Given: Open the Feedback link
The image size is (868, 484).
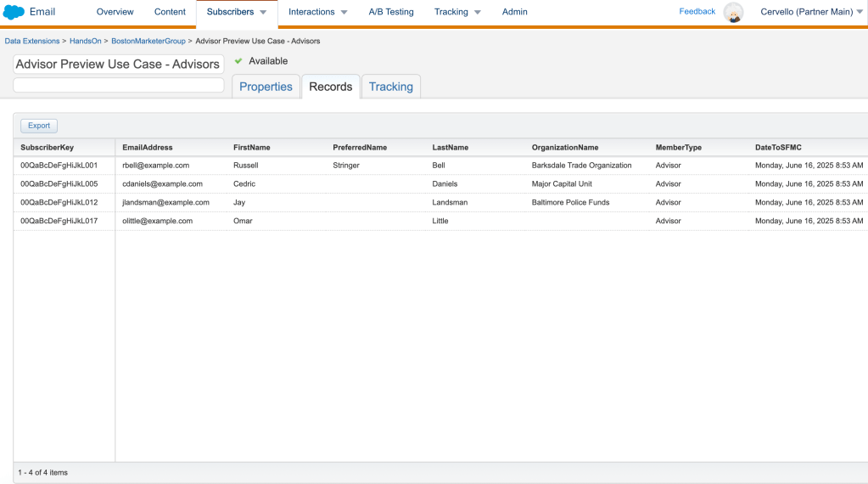Looking at the screenshot, I should tap(697, 12).
